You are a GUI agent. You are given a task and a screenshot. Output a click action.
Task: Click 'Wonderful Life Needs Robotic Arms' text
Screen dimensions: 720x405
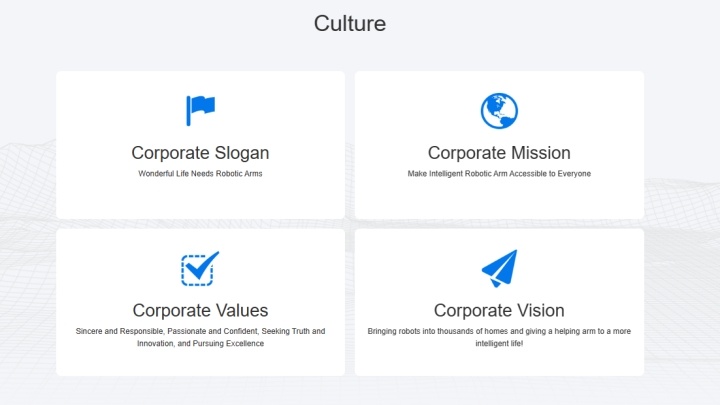click(x=200, y=174)
